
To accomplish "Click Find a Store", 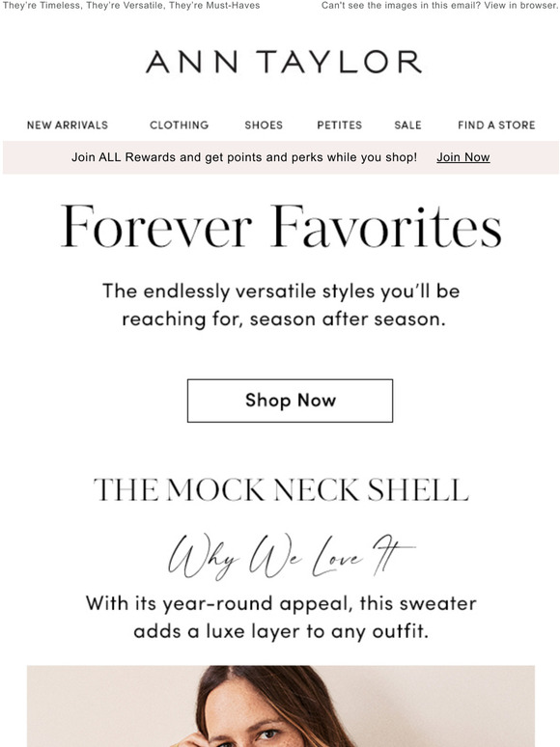I will (496, 125).
